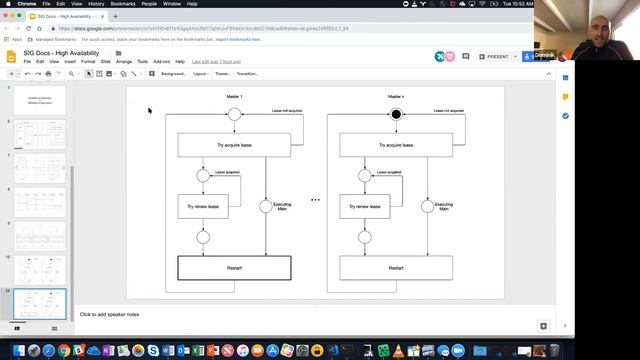Click the browser reload button
The height and width of the screenshot is (360, 640).
pyautogui.click(x=28, y=29)
